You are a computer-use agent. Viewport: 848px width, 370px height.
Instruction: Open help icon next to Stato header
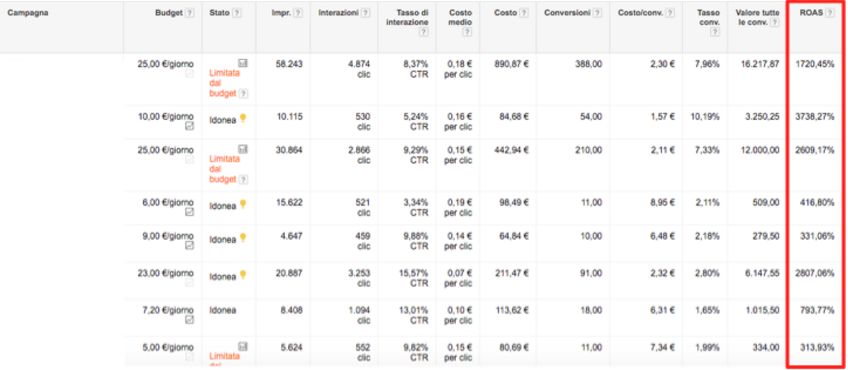coord(238,13)
